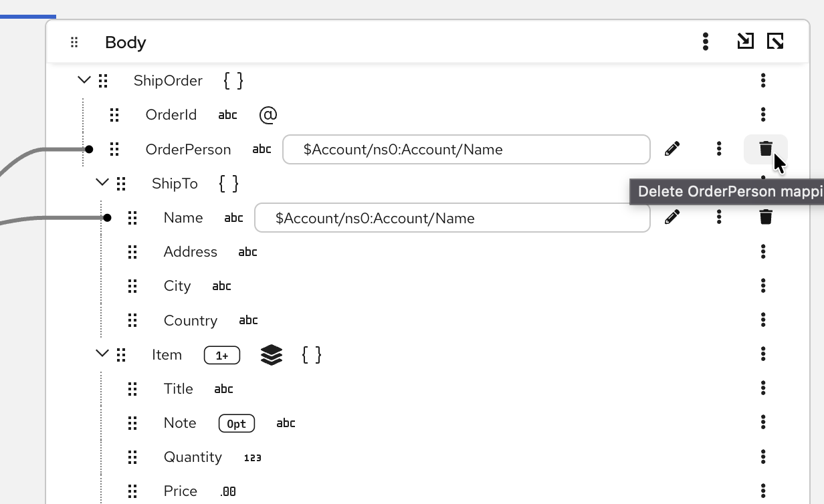Open kebab menu for Address row
Viewport: 824px width, 504px height.
763,251
